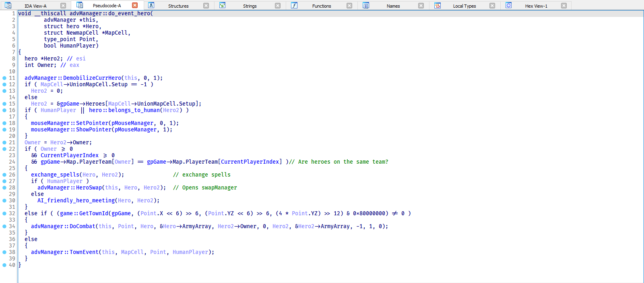Switch to the Structures tab
Image resolution: width=644 pixels, height=283 pixels.
point(178,6)
